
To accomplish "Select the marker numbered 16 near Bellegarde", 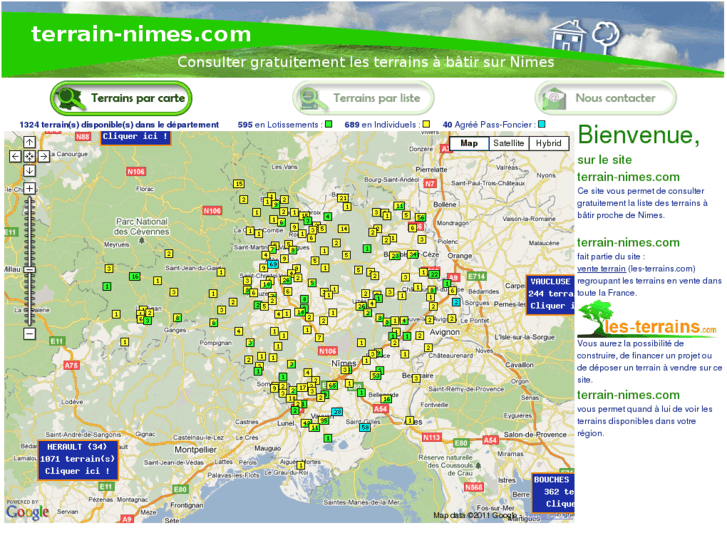I will click(386, 398).
